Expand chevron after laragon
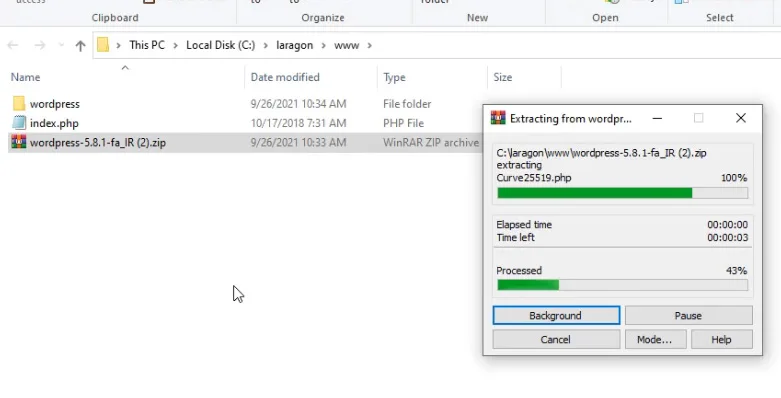Screen dimensions: 781x398 click(324, 45)
